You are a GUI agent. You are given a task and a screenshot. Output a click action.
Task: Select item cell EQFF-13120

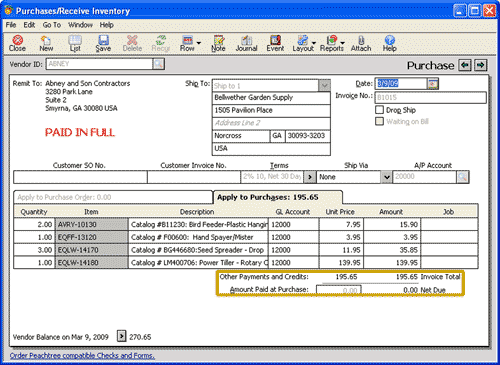point(91,237)
